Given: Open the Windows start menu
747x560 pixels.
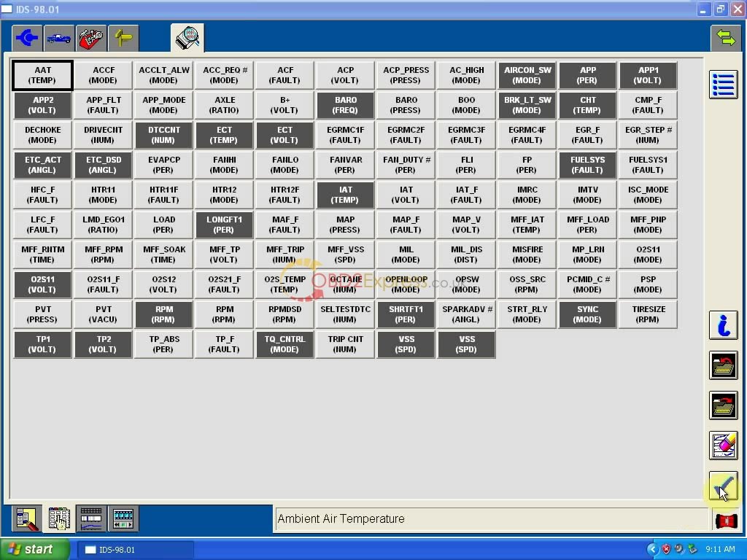Looking at the screenshot, I should pos(35,550).
